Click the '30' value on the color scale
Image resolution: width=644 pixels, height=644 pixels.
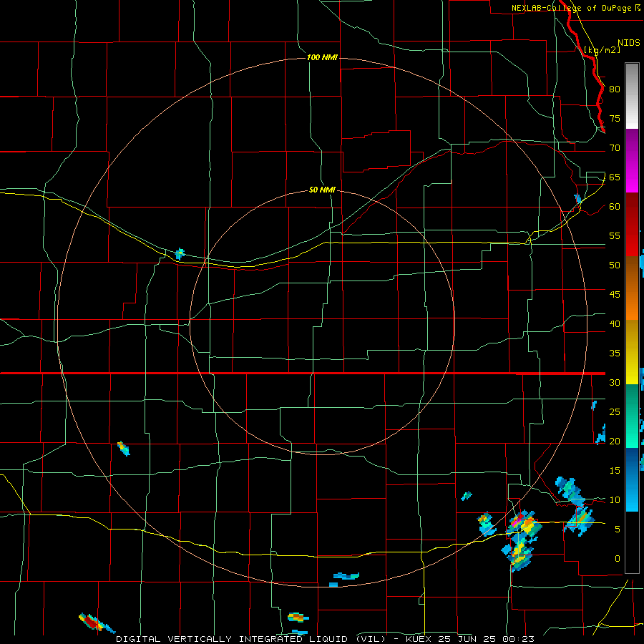(615, 382)
